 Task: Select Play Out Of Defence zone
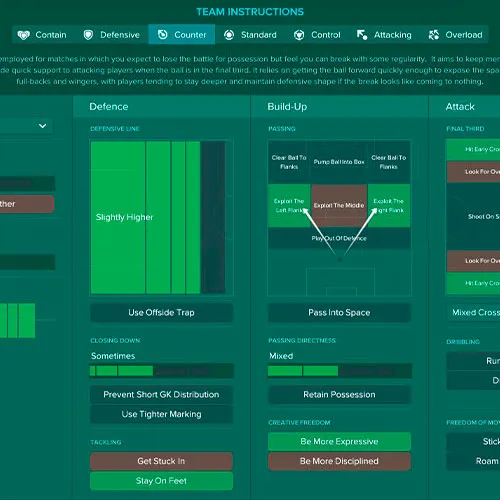pos(339,238)
